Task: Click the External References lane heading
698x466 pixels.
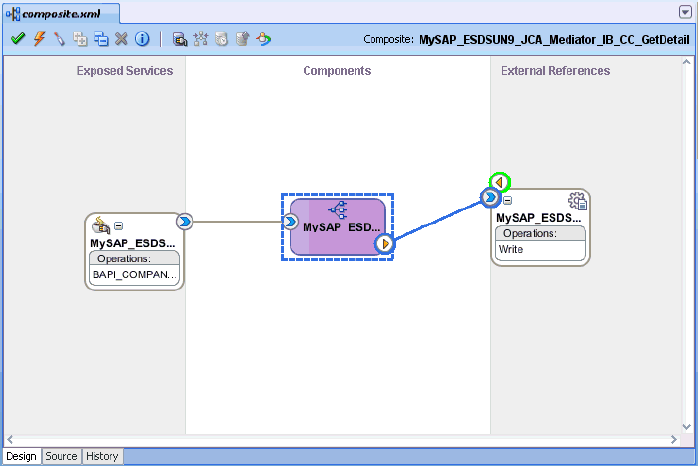Action: 555,71
